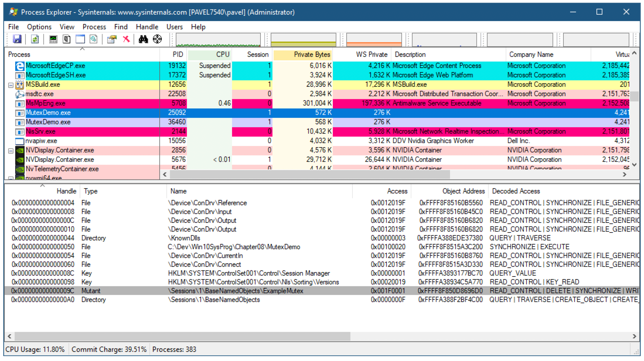Click the handle pane horizontal scroll right arrow
This screenshot has width=644, height=361.
(634, 336)
